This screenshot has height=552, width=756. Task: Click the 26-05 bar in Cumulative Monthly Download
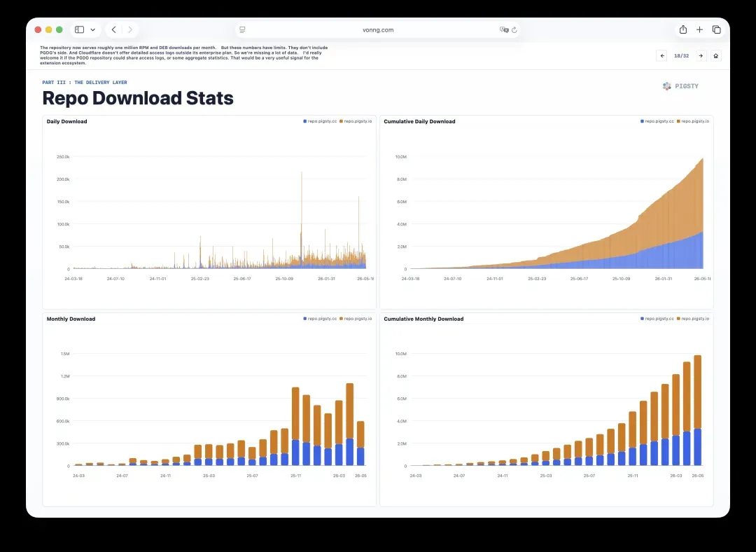[698, 410]
